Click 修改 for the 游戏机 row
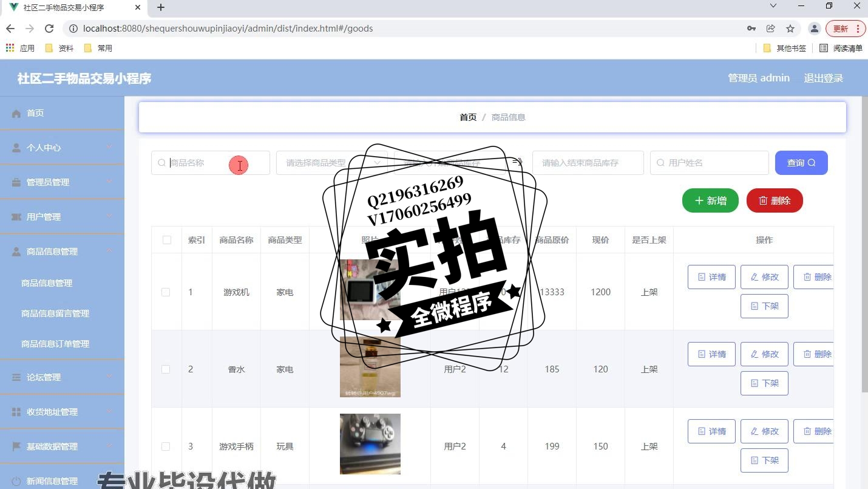 [764, 277]
